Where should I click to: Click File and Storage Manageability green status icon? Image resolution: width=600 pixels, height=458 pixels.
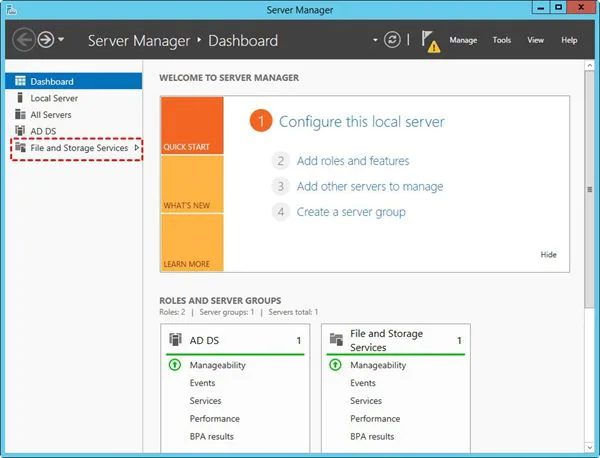pyautogui.click(x=335, y=365)
